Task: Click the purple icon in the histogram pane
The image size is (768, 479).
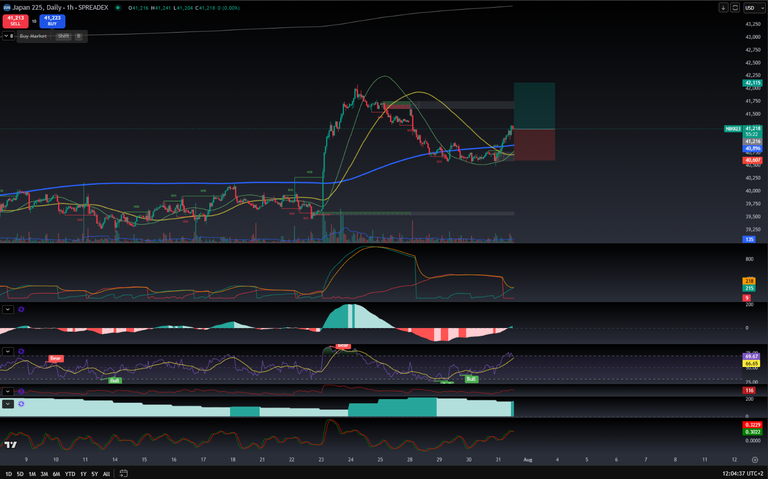Action: 22,309
